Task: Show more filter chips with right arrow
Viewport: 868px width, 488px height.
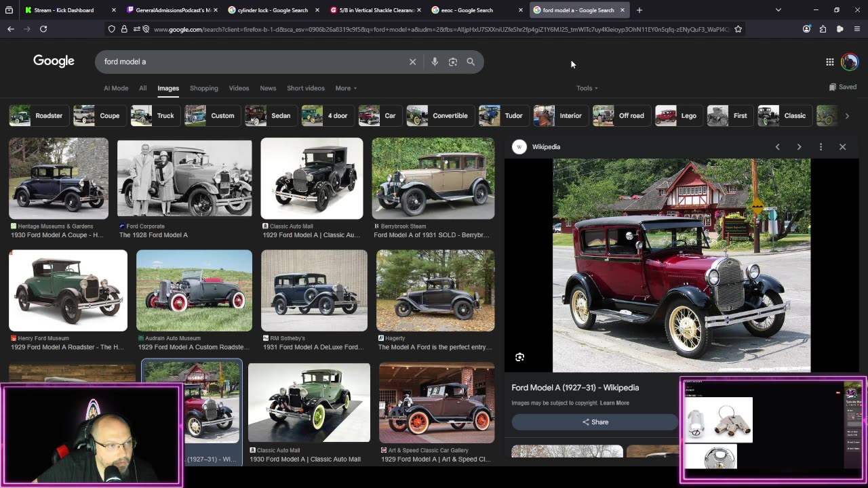Action: tap(846, 116)
